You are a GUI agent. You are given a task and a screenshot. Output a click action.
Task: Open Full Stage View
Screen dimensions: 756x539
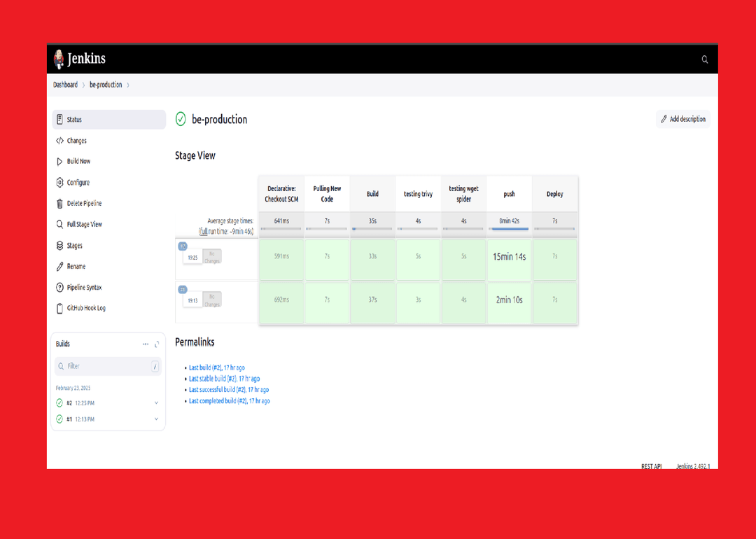(84, 225)
